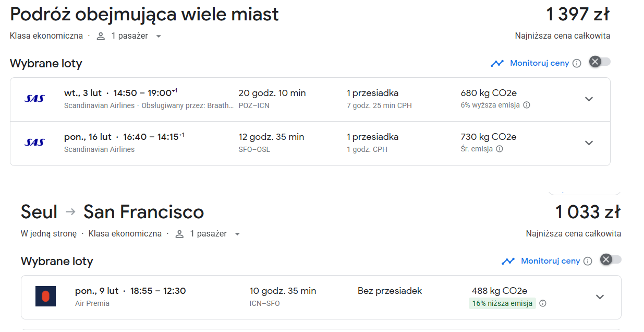Click the Seul origin heading
Viewport: 644px width, 332px height.
[39, 212]
